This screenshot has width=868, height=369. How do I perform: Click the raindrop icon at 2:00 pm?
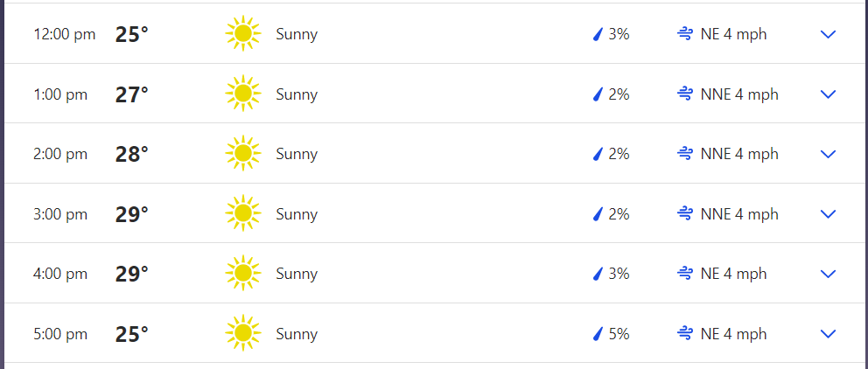pos(598,155)
